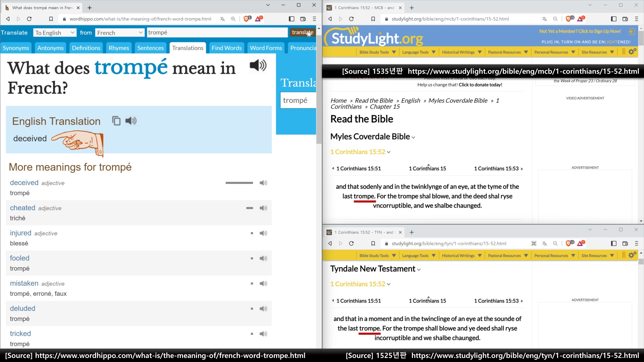Viewport: 644px width, 362px height.
Task: Bookmark the Coverdale Bible page
Action: click(x=373, y=19)
